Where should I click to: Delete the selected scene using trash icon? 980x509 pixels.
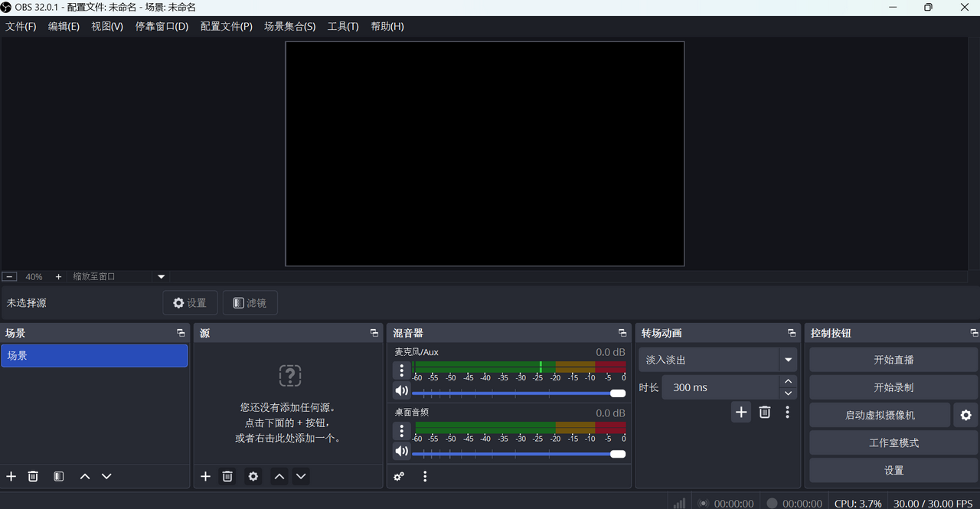click(x=33, y=476)
